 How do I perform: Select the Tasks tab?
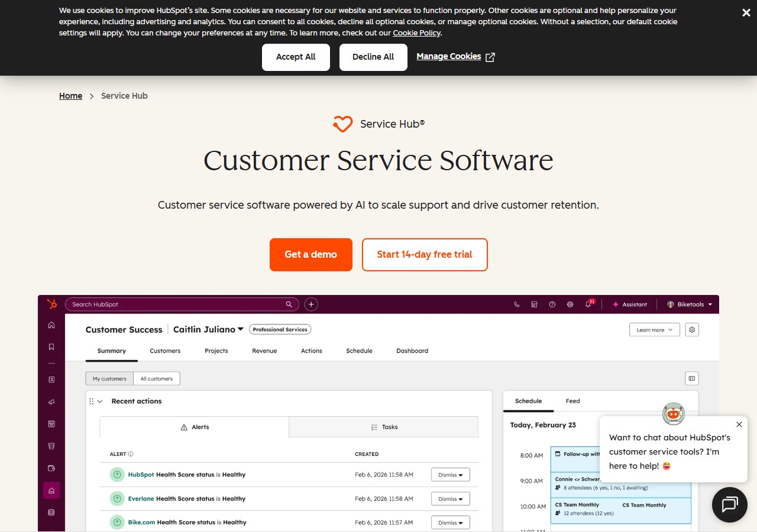384,427
